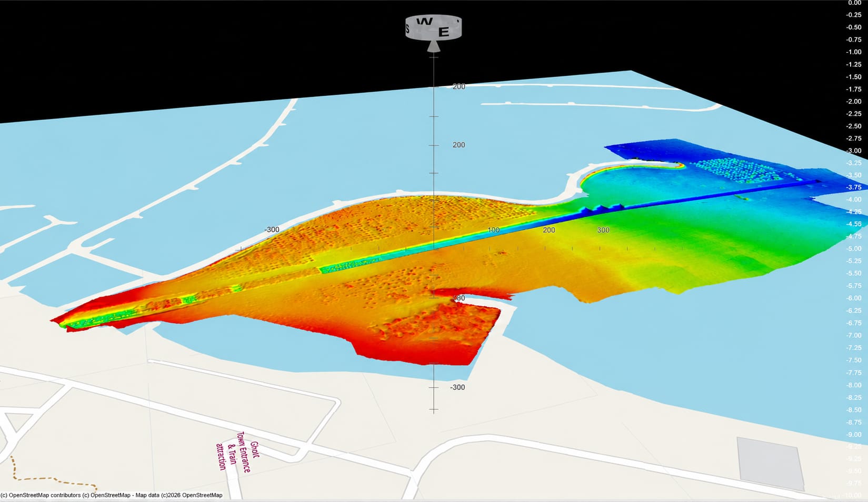
Task: Select the -1.50 depth scale value
Action: [x=853, y=77]
